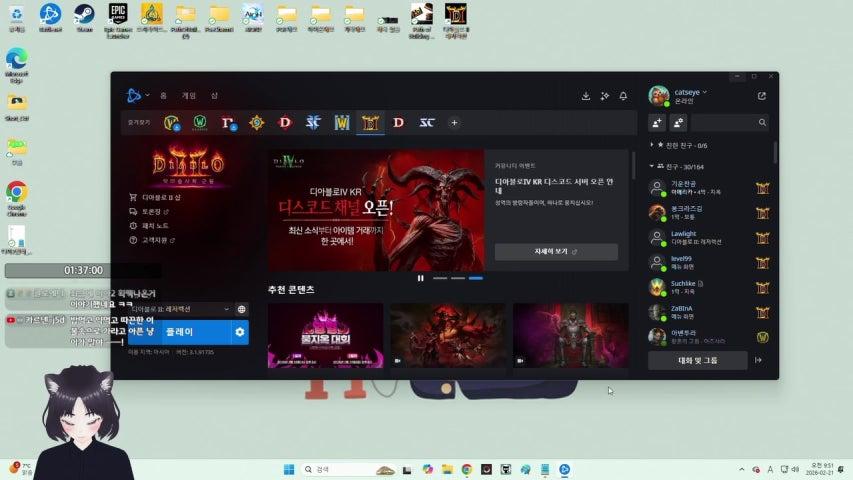853x480 pixels.
Task: Click the add friend icon
Action: [x=657, y=123]
